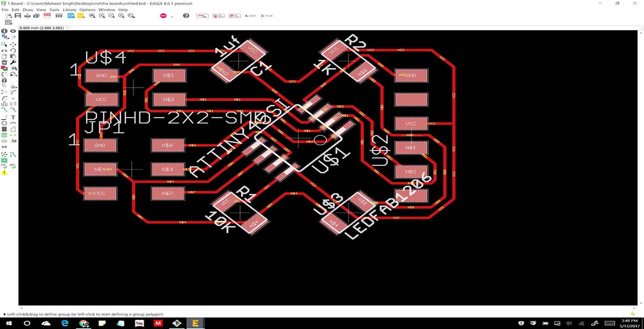The image size is (644, 329).
Task: Save the board with the floppy icon
Action: click(x=18, y=16)
